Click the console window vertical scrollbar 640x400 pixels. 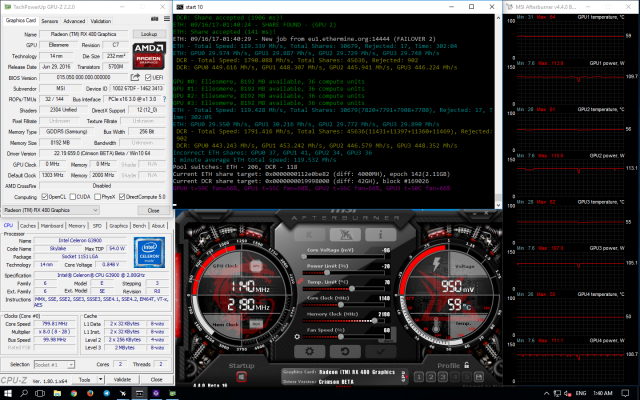(498, 111)
